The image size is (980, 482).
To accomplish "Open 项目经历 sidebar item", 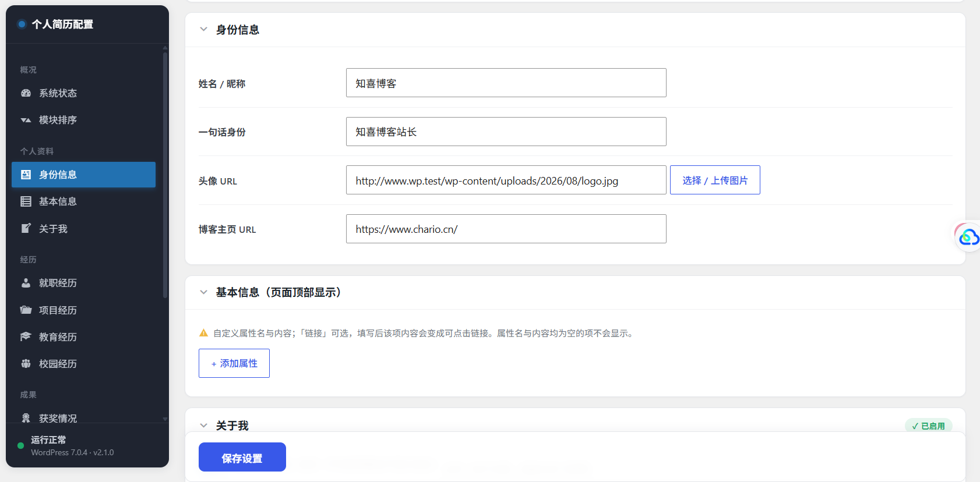I will pyautogui.click(x=83, y=310).
